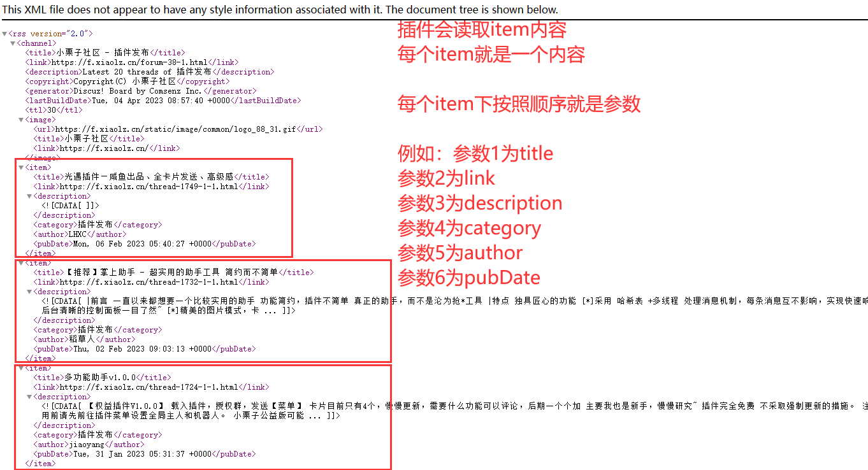The height and width of the screenshot is (470, 868).
Task: Collapse the first item node (光遇插件)
Action: pos(21,167)
